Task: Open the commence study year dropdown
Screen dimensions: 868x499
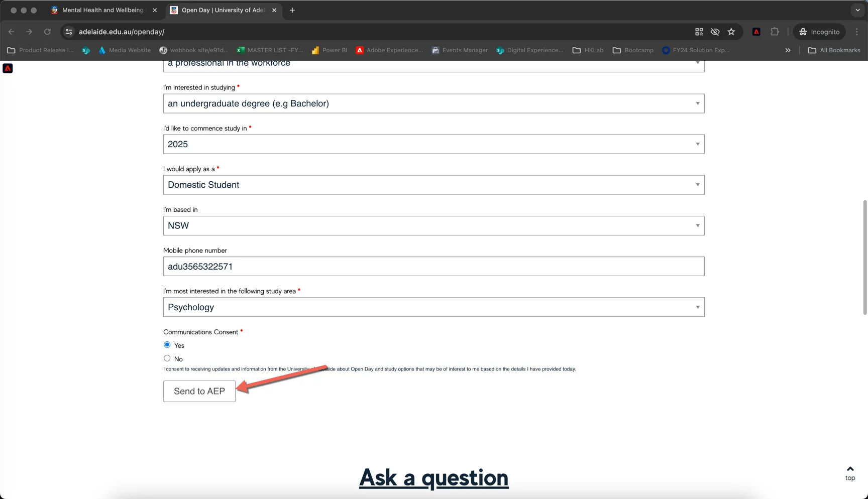Action: [x=433, y=144]
